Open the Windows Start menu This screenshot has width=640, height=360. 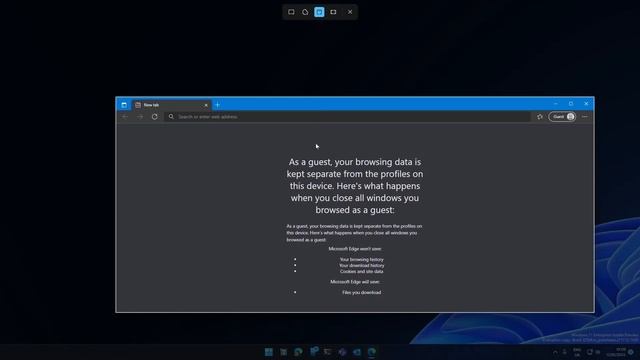point(269,352)
